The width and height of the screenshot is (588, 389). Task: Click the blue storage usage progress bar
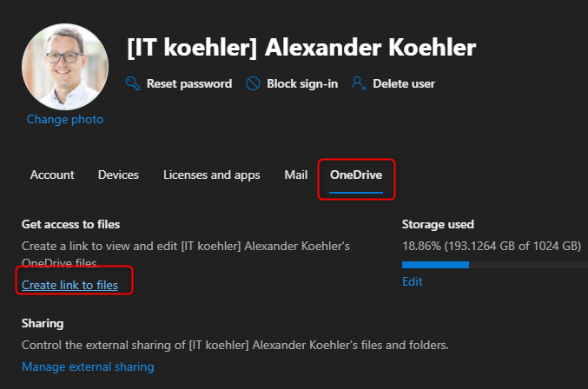[435, 265]
